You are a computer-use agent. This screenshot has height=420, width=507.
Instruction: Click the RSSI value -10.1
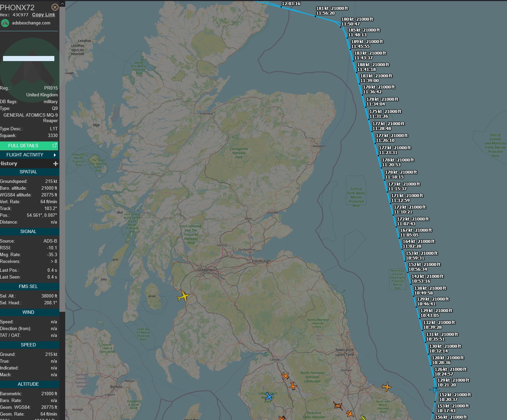click(52, 248)
